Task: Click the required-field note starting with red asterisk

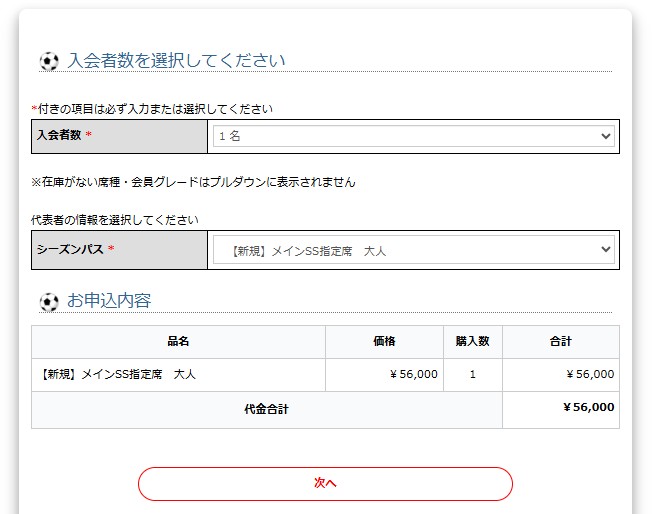Action: click(x=152, y=109)
